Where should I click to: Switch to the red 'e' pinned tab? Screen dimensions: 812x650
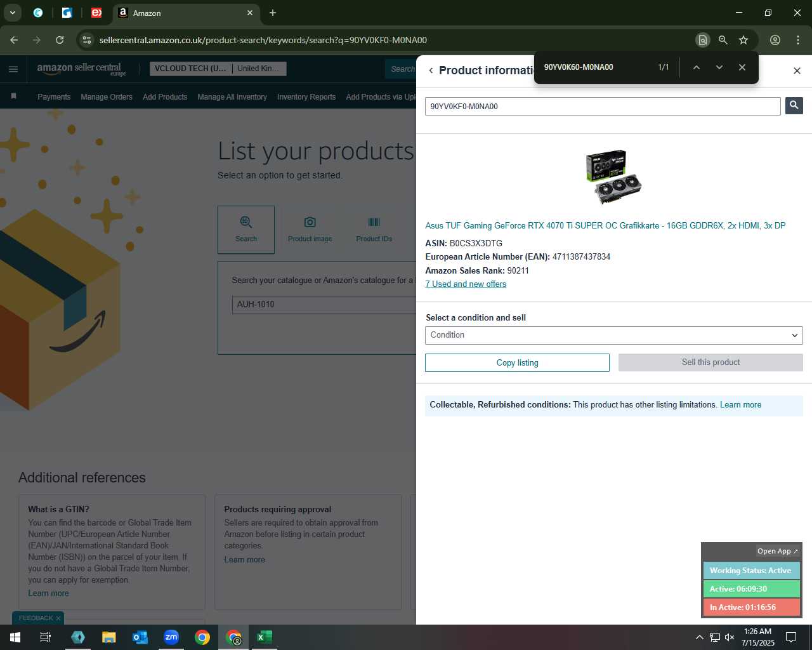point(96,13)
